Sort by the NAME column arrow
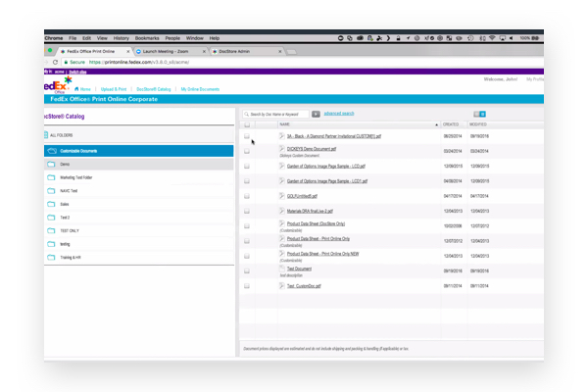Image resolution: width=588 pixels, height=392 pixels. [436, 125]
